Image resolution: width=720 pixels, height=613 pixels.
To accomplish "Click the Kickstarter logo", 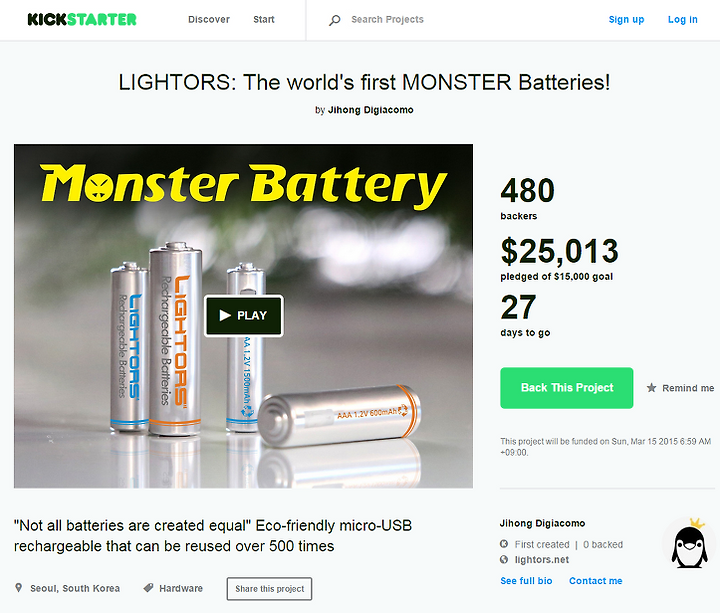I will 82,19.
